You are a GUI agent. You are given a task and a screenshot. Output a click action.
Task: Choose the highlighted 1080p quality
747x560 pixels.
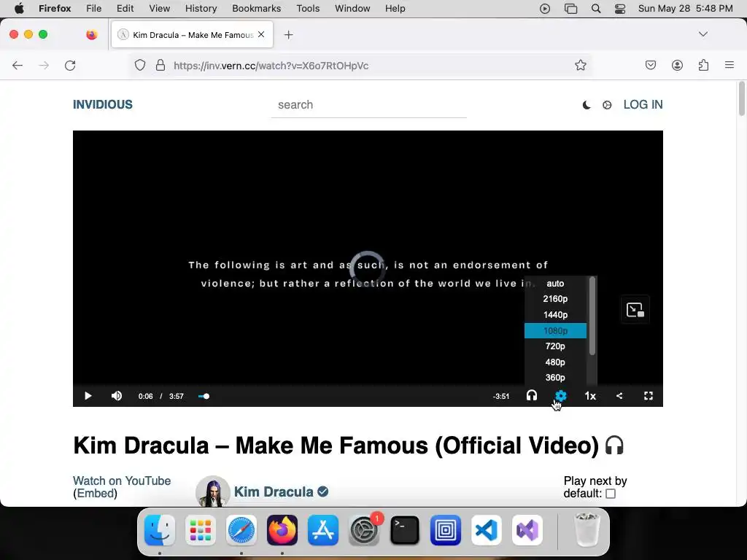pyautogui.click(x=555, y=330)
